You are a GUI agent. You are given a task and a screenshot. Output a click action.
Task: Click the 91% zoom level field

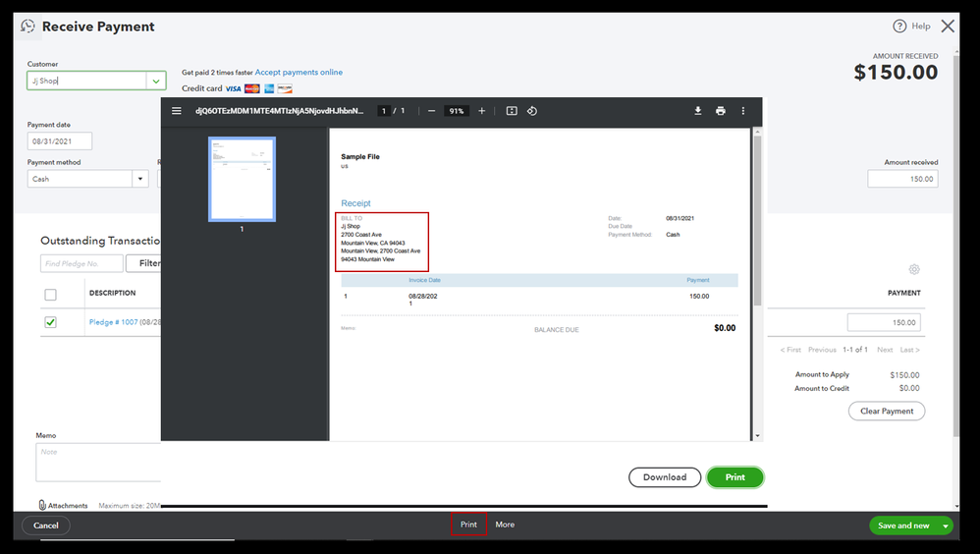457,111
